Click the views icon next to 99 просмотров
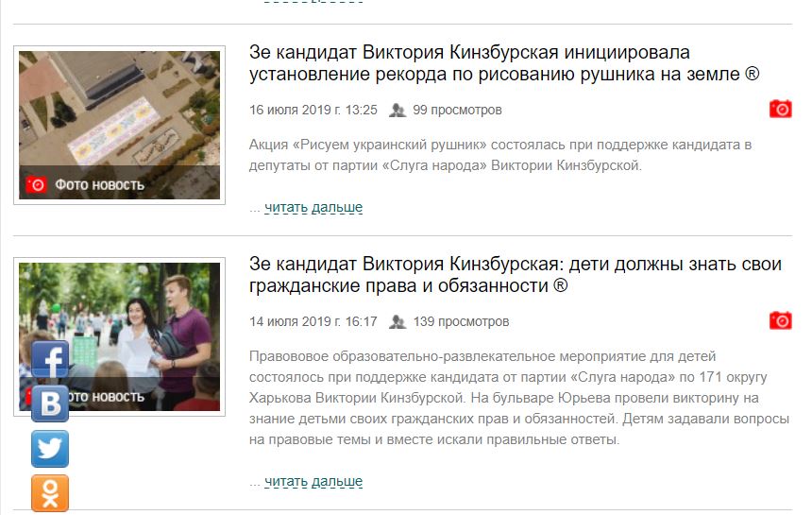This screenshot has height=515, width=812. pyautogui.click(x=398, y=110)
